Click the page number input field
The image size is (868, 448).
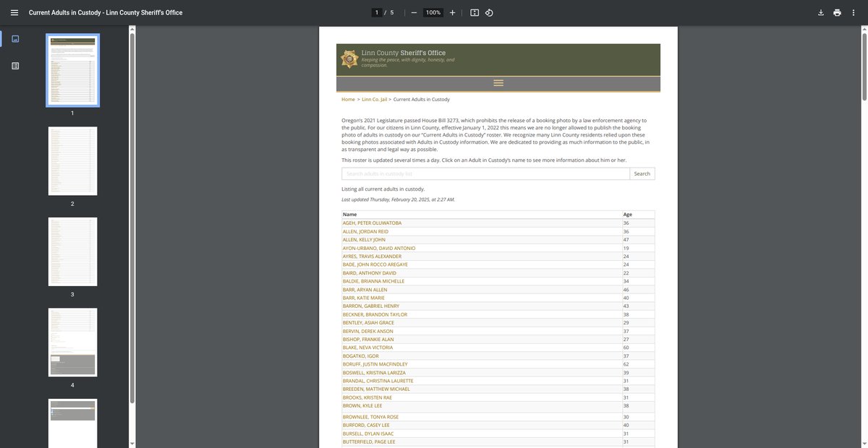coord(376,12)
